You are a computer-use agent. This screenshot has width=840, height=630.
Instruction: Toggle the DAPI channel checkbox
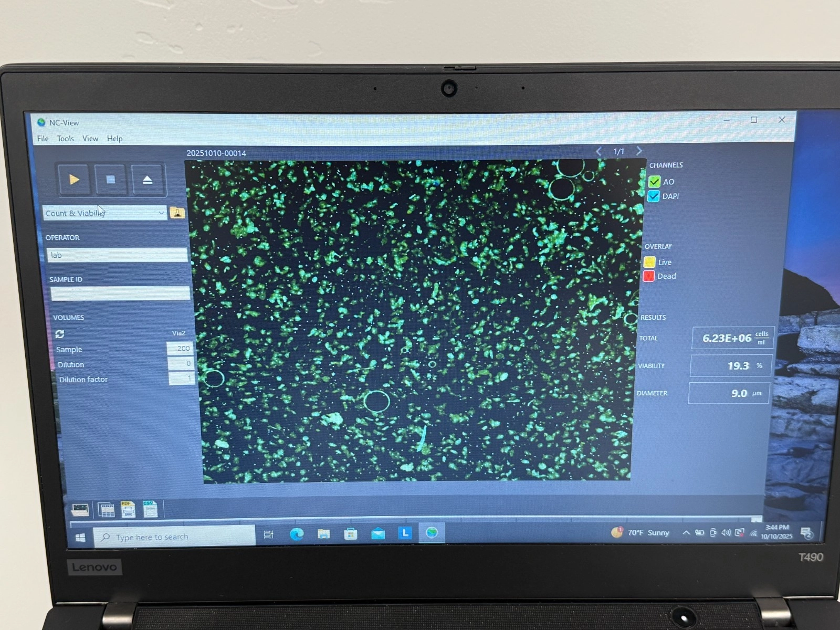[x=654, y=196]
